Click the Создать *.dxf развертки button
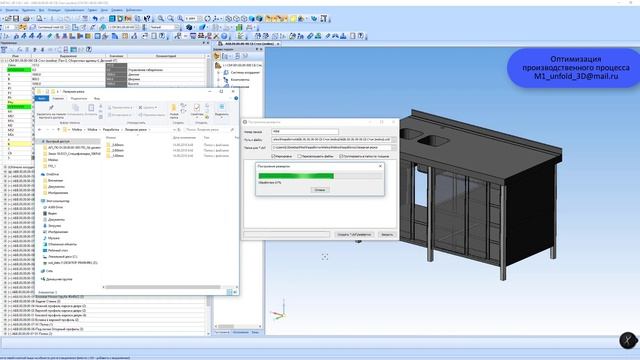Image resolution: width=640 pixels, height=360 pixels. point(354,234)
